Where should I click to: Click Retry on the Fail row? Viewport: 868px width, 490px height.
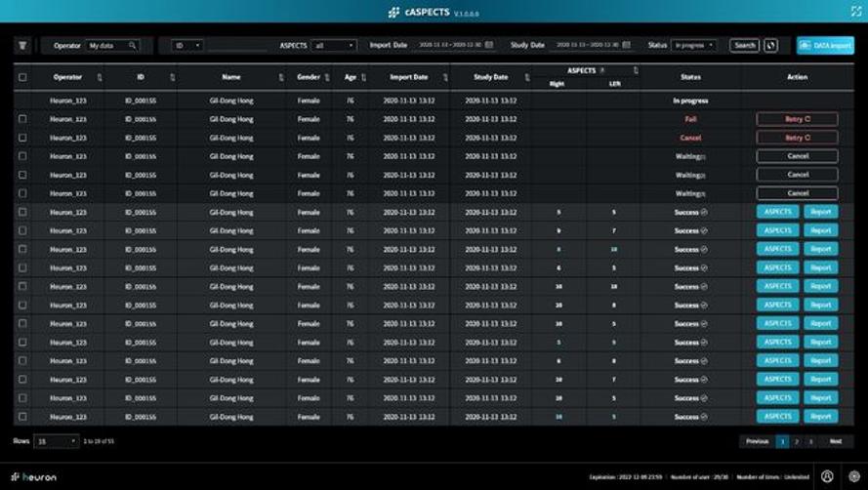tap(797, 119)
